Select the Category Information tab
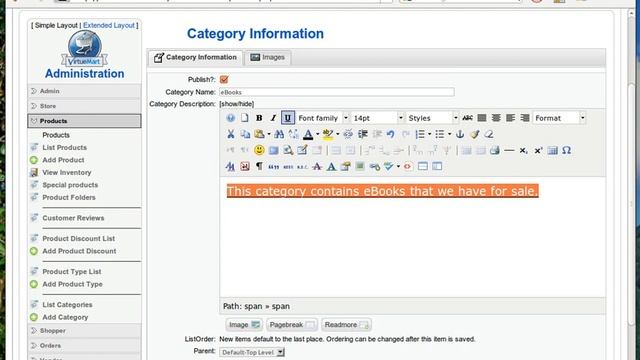 click(x=196, y=58)
